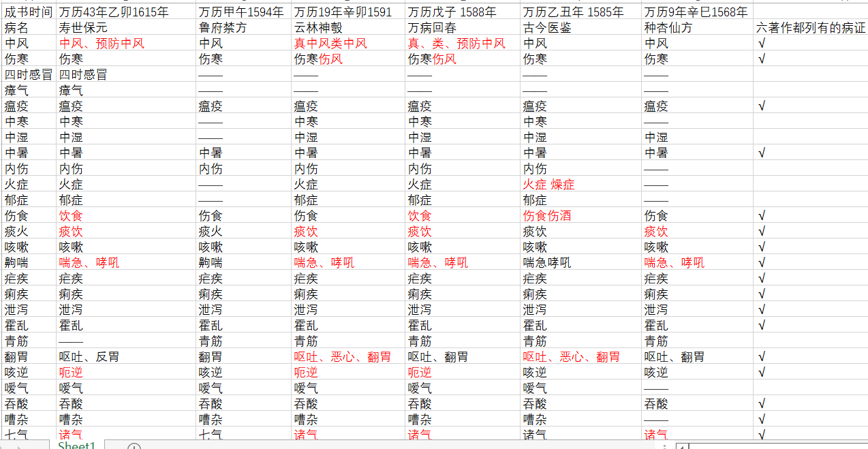Select 中湿 cell under 种杏仙方
868x449 pixels.
(698, 137)
